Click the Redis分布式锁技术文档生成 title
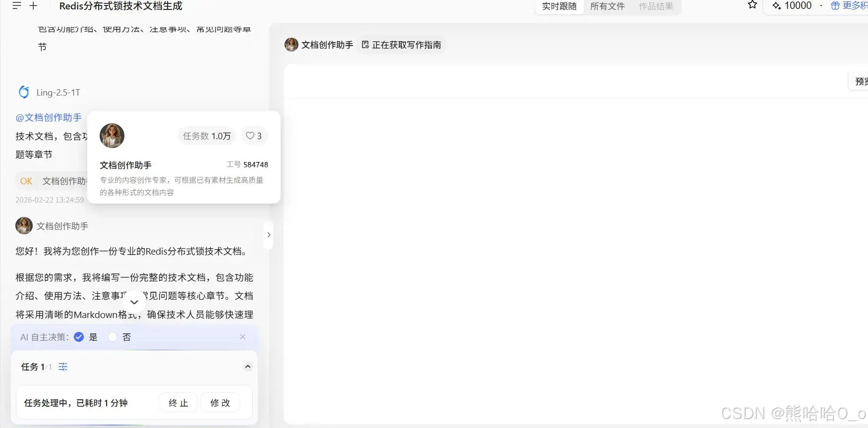The width and height of the screenshot is (868, 428). [x=121, y=6]
